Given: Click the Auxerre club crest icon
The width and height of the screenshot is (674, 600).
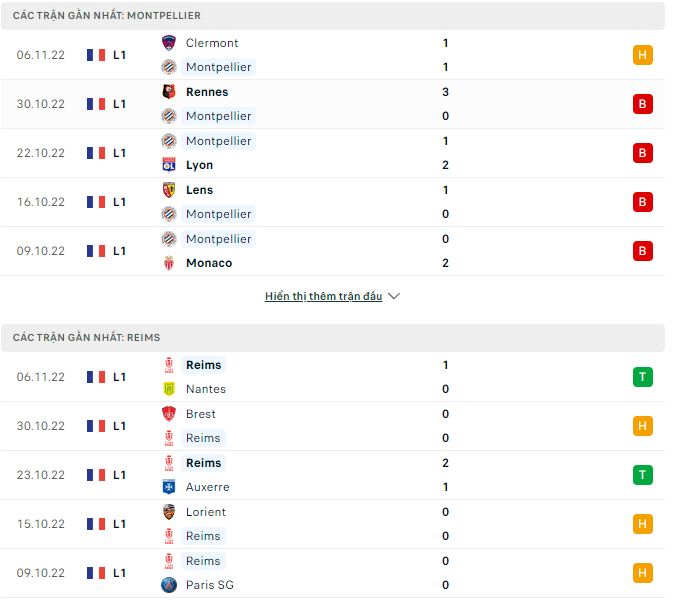Looking at the screenshot, I should pos(169,487).
